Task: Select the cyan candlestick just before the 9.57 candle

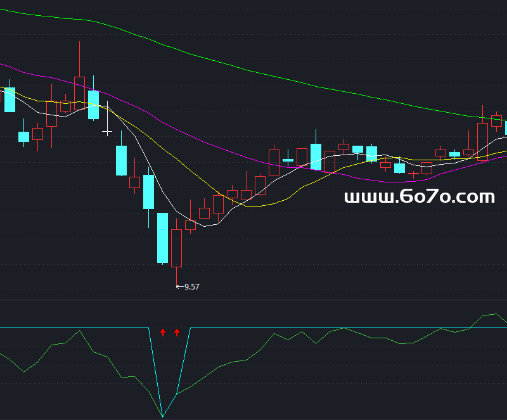Action: pos(163,238)
